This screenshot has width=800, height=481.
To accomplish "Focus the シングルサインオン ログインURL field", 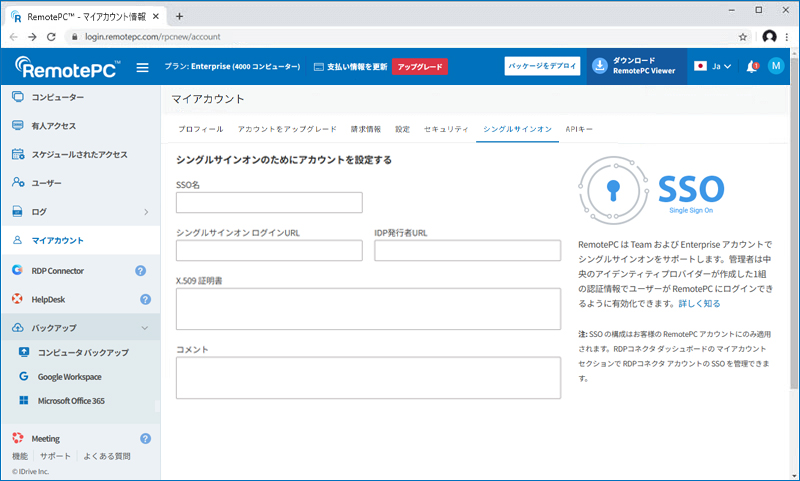I will click(x=269, y=250).
